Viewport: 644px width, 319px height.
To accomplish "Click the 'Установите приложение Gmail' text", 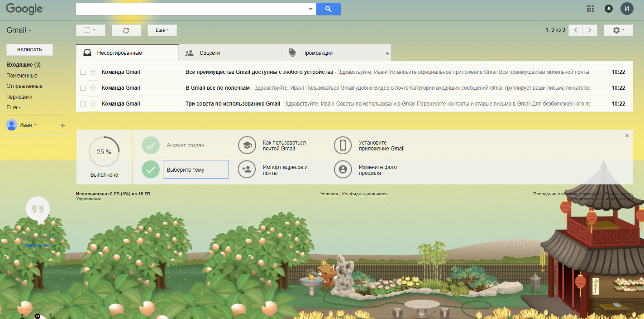I will click(x=382, y=145).
